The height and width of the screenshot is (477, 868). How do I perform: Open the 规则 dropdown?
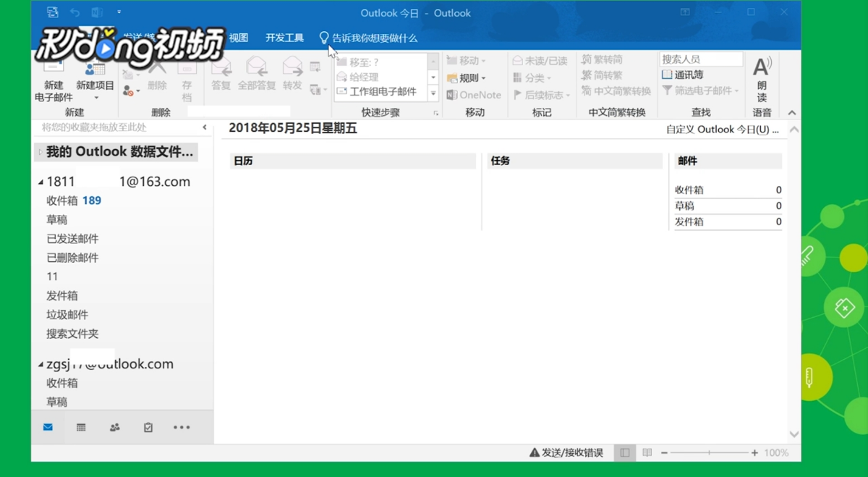click(467, 77)
